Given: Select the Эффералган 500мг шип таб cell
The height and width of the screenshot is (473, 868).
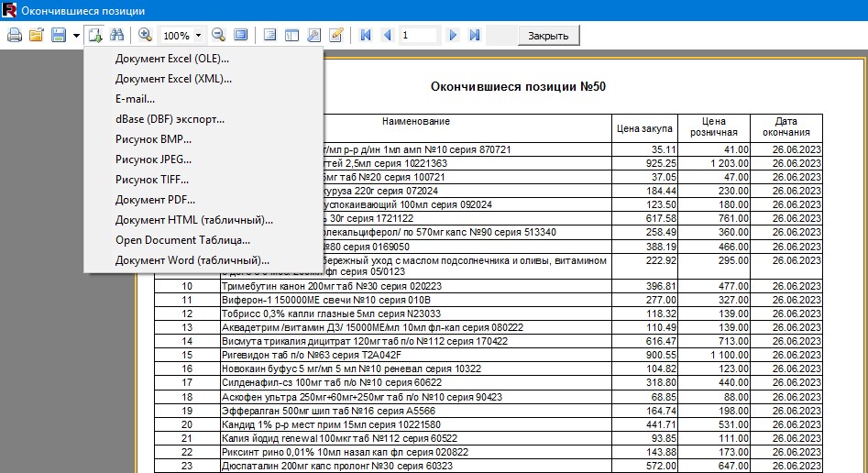Looking at the screenshot, I should [x=416, y=411].
